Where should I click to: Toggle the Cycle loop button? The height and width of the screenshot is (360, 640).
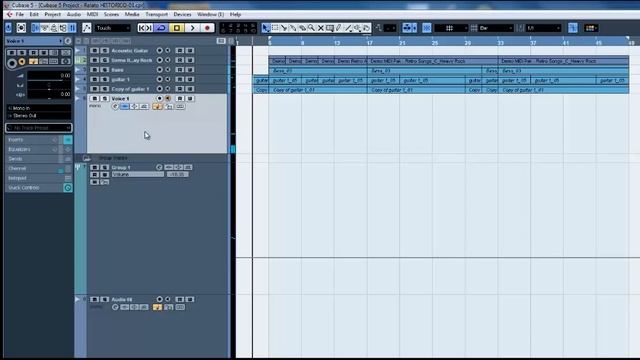(161, 28)
